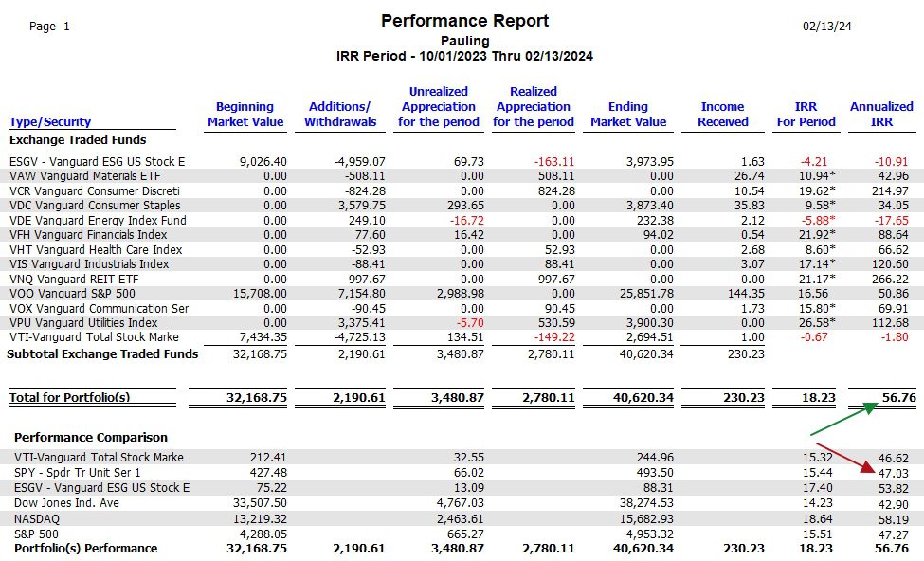
Task: Select the Performance Report title
Action: (x=465, y=21)
